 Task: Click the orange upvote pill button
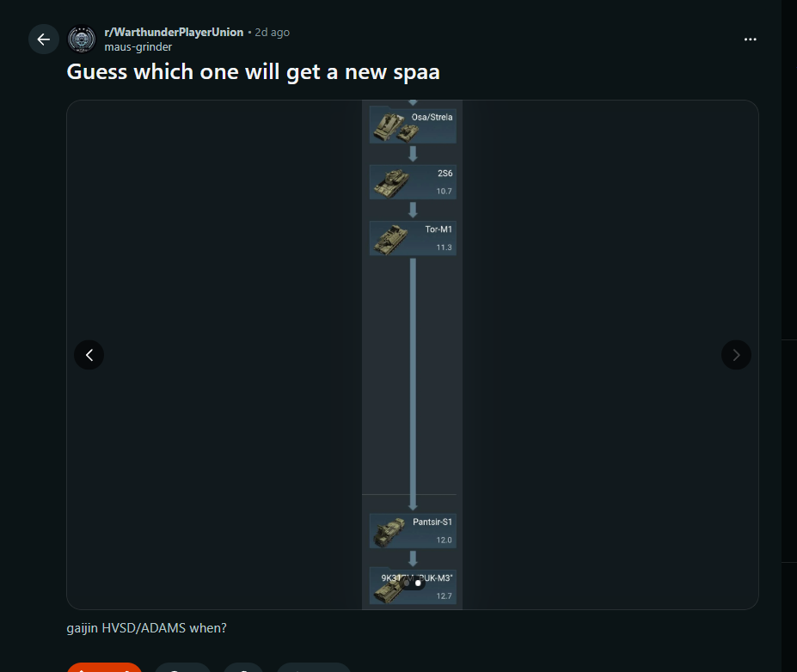pos(104,668)
